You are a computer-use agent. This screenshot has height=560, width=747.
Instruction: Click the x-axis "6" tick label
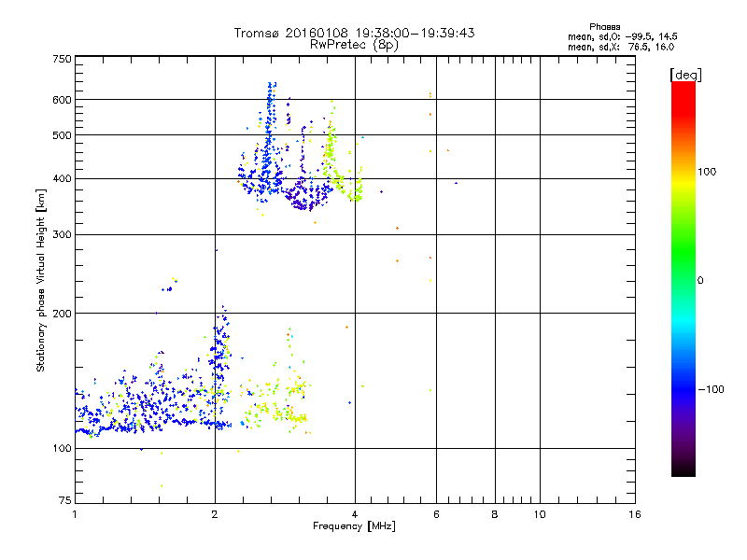pyautogui.click(x=436, y=514)
